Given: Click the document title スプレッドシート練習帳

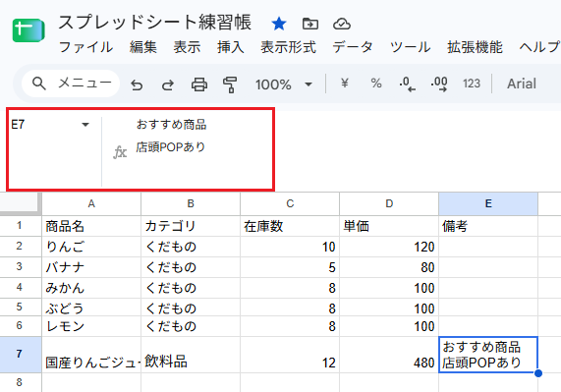Looking at the screenshot, I should 154,23.
